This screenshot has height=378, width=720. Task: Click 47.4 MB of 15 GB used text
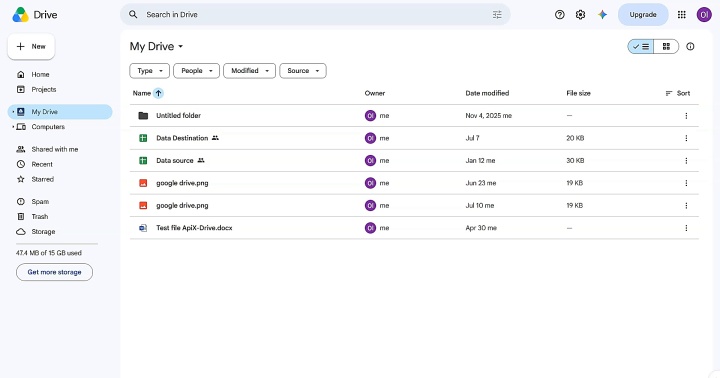pyautogui.click(x=49, y=253)
